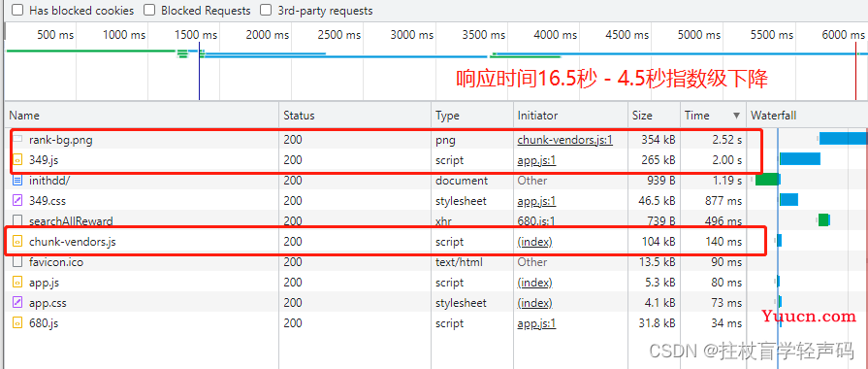This screenshot has height=369, width=868.
Task: Click the inithdd/ document icon
Action: coord(17,181)
